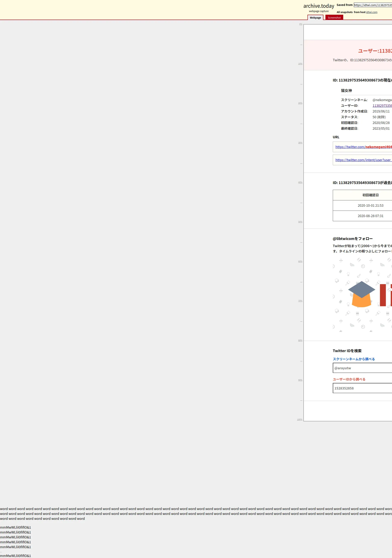Click the Saved from URL field

click(x=373, y=5)
